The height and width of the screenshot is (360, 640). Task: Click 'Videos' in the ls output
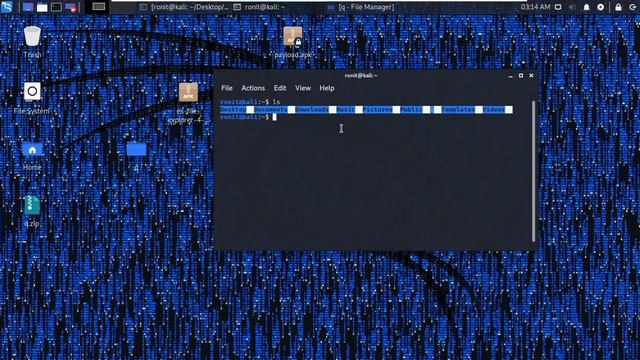point(494,109)
